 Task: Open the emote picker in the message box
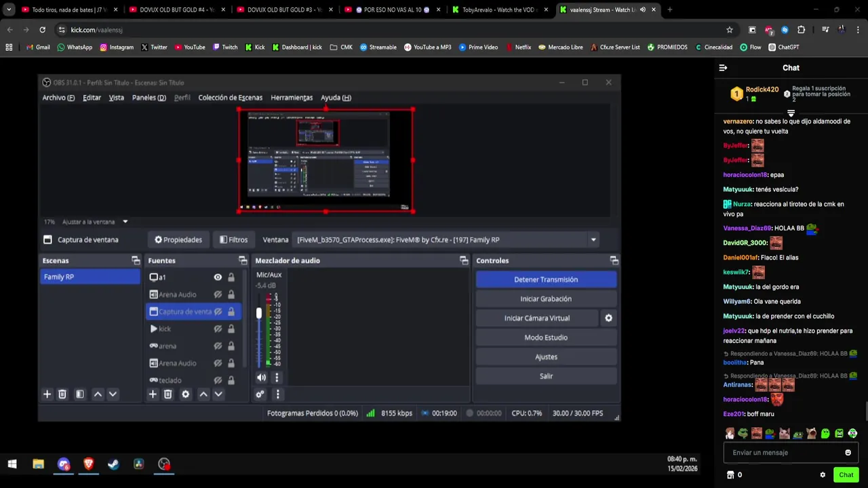(x=848, y=453)
